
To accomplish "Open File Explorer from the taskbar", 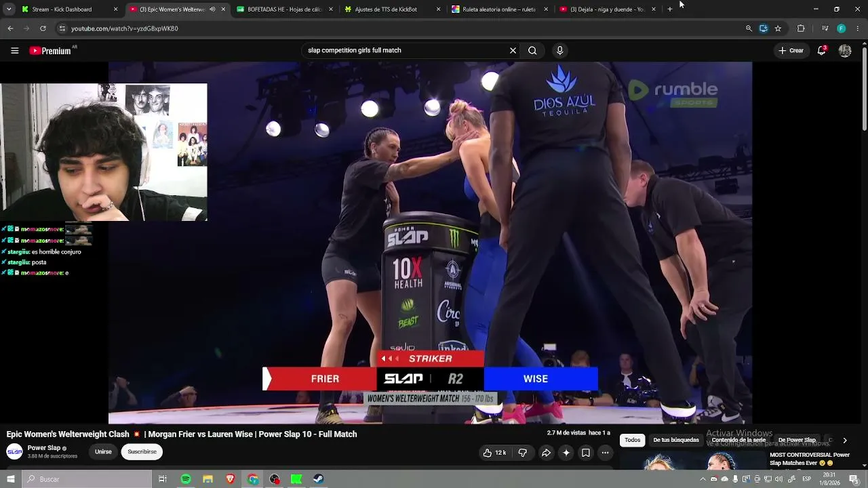I will 208,479.
